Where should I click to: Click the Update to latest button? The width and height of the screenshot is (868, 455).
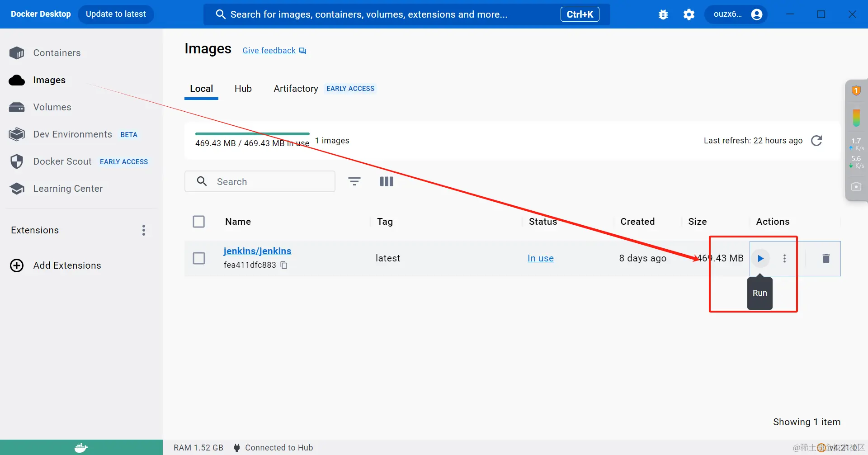pos(116,14)
